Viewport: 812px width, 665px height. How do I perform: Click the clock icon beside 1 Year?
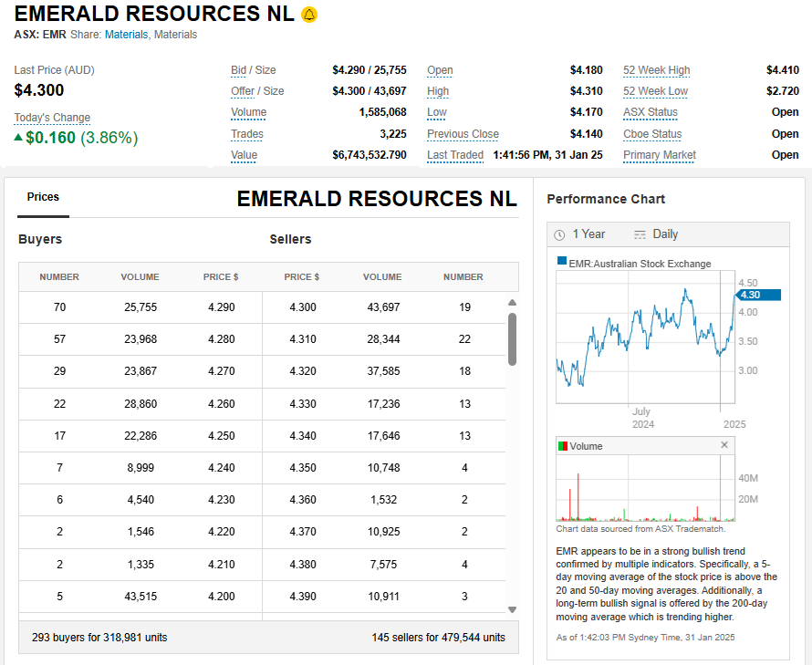559,234
